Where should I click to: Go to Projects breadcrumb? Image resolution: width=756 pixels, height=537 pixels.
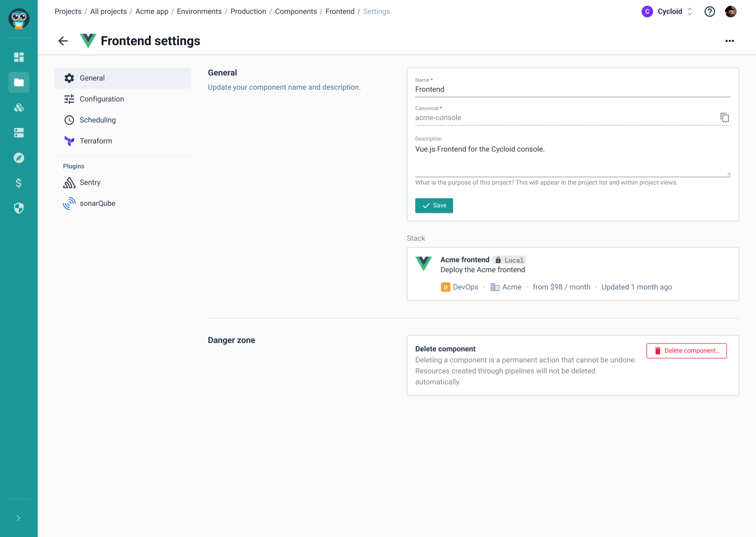(x=68, y=12)
